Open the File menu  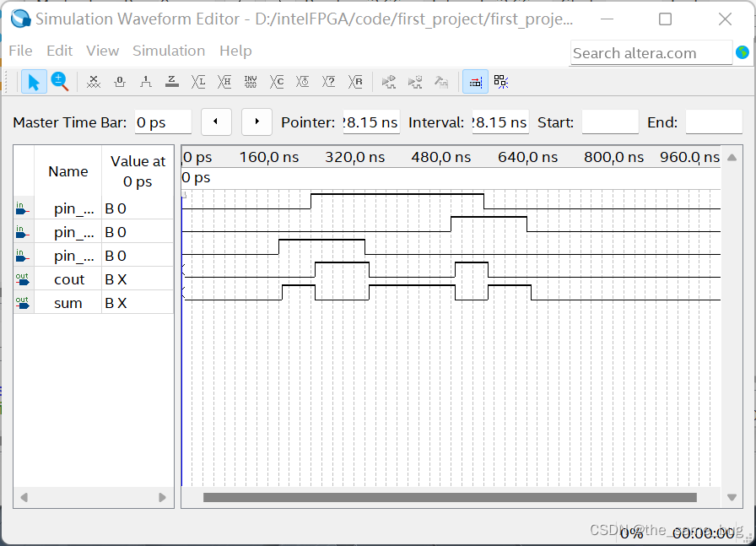point(21,51)
